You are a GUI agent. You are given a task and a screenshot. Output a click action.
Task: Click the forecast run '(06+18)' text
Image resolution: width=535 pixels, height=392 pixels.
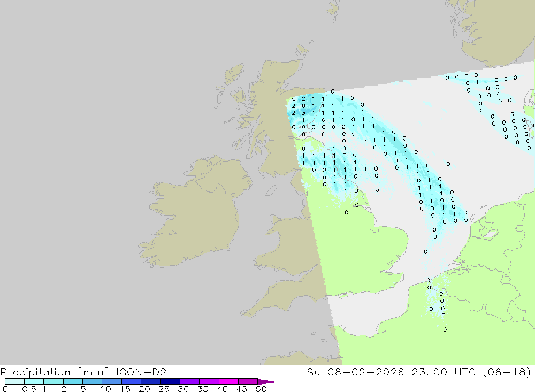tap(507, 372)
